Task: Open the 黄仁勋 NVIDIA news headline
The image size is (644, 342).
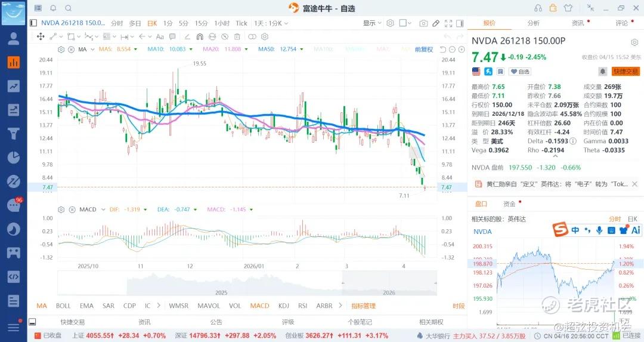Action: [x=557, y=184]
